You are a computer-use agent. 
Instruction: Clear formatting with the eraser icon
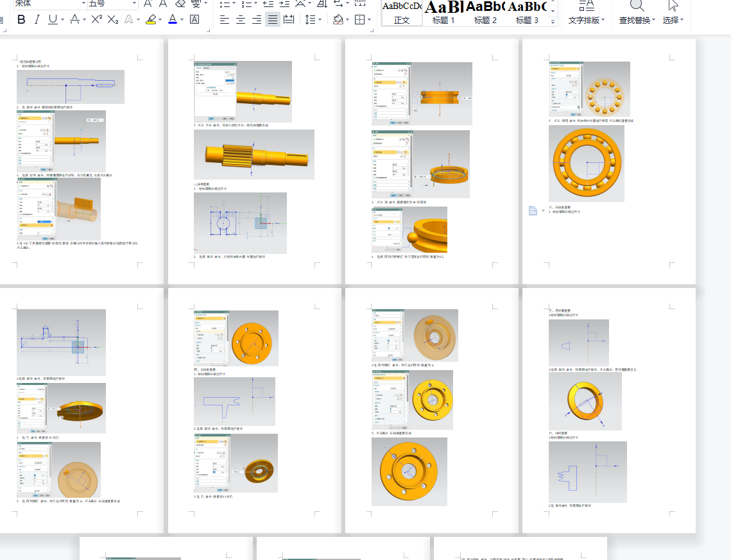[x=180, y=4]
